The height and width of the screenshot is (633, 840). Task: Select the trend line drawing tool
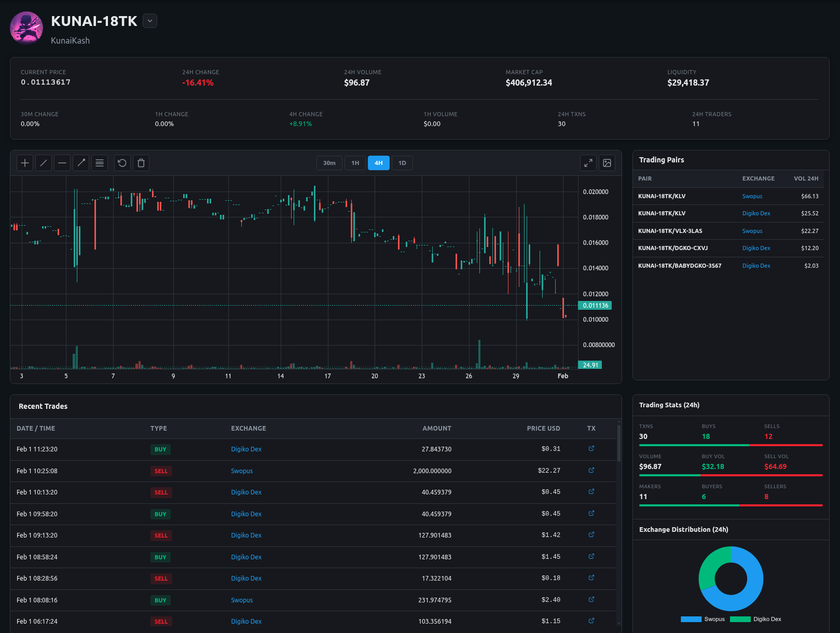(x=43, y=163)
